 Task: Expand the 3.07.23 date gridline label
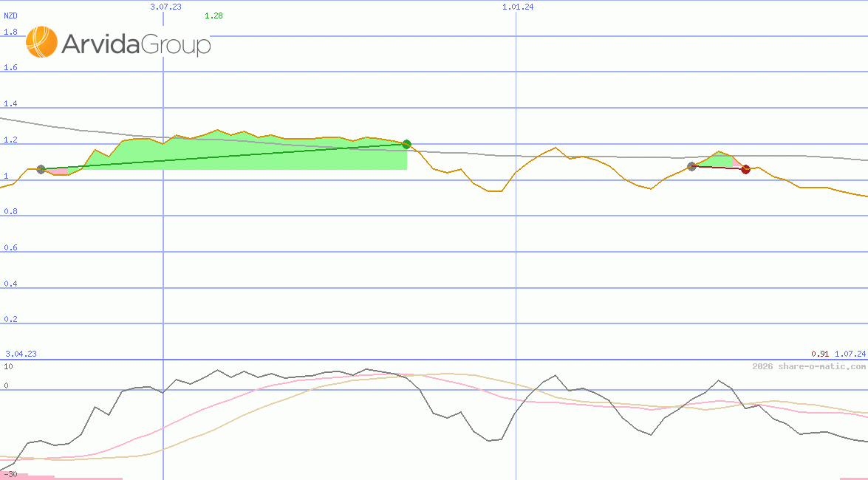[x=163, y=7]
